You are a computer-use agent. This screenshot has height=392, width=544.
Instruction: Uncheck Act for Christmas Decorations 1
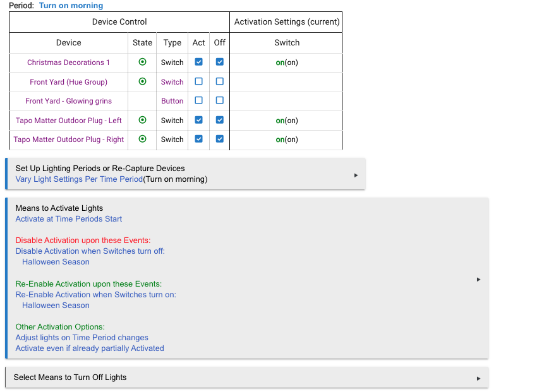tap(199, 62)
